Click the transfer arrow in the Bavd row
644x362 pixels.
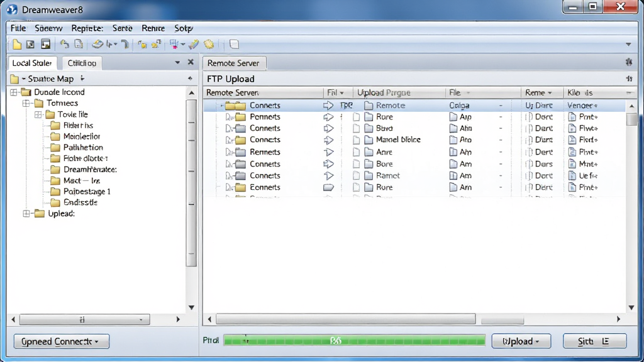tap(328, 128)
